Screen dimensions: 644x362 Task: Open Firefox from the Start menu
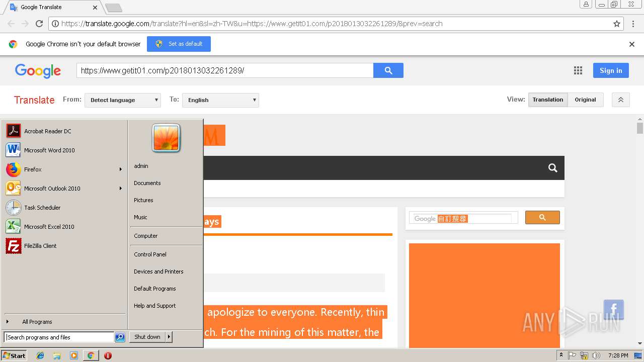click(x=64, y=169)
